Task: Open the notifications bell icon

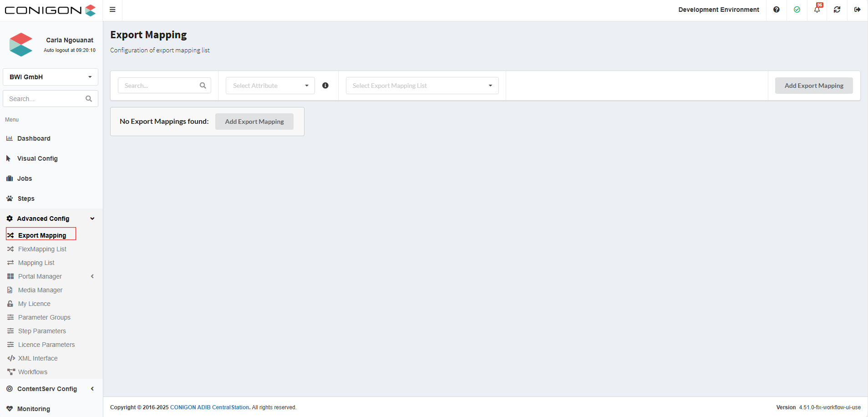Action: [817, 10]
